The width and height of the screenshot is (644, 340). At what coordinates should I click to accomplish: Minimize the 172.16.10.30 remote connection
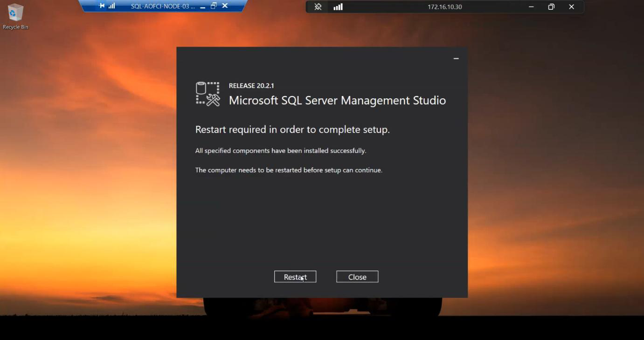click(531, 7)
